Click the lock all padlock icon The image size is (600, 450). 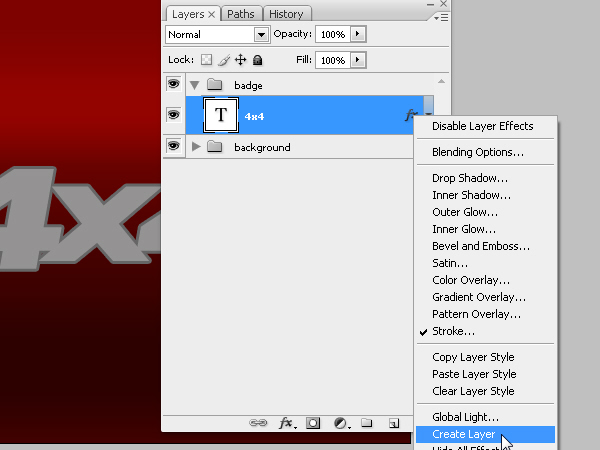point(258,60)
